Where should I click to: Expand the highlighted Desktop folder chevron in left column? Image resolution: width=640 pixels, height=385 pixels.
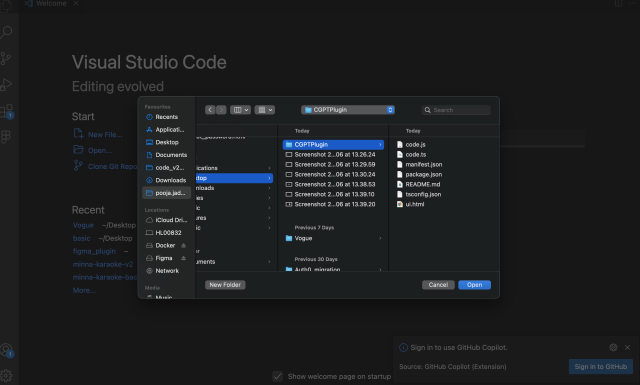pos(269,178)
